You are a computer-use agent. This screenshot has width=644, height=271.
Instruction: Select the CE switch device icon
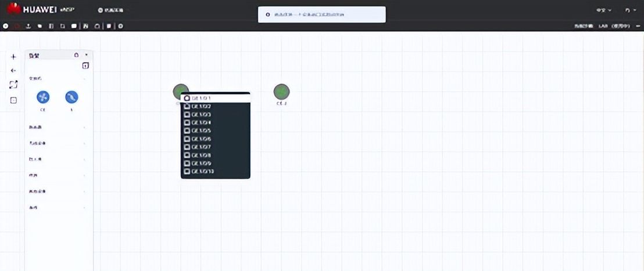tap(43, 97)
